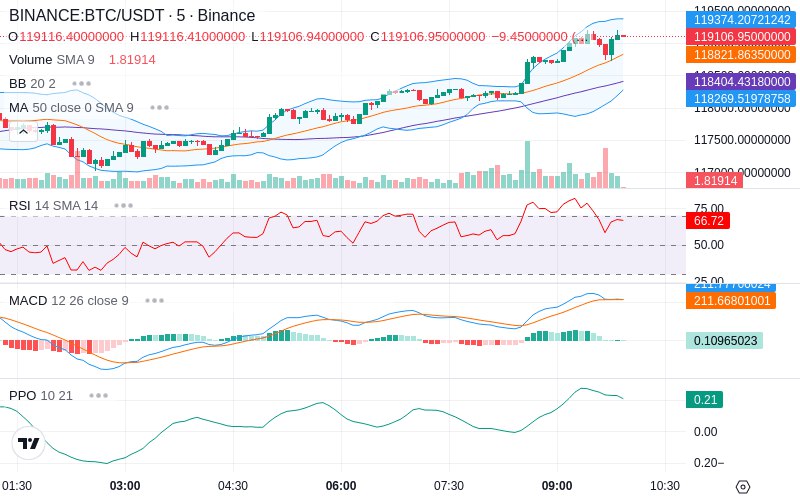The image size is (800, 500).
Task: Click the PPO value label 0.21
Action: (705, 399)
